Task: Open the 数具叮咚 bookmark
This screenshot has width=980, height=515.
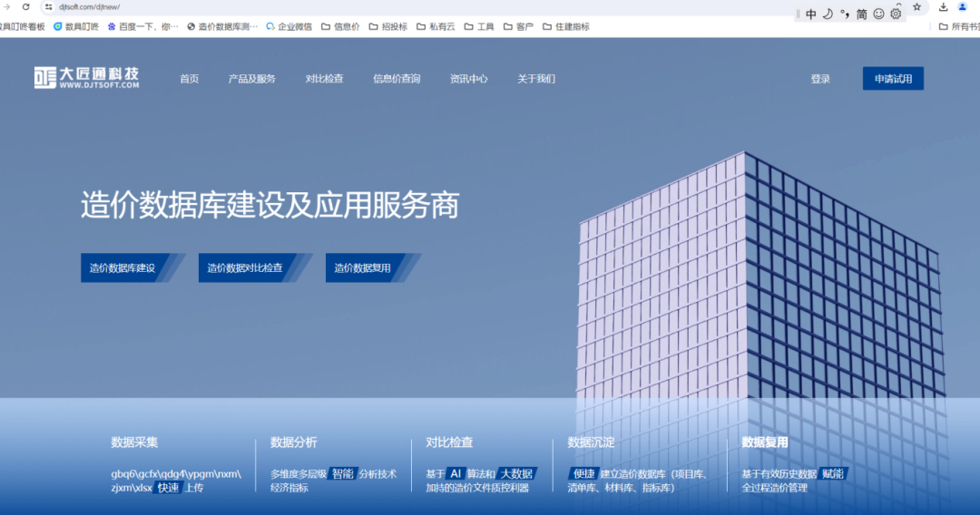Action: click(x=76, y=27)
